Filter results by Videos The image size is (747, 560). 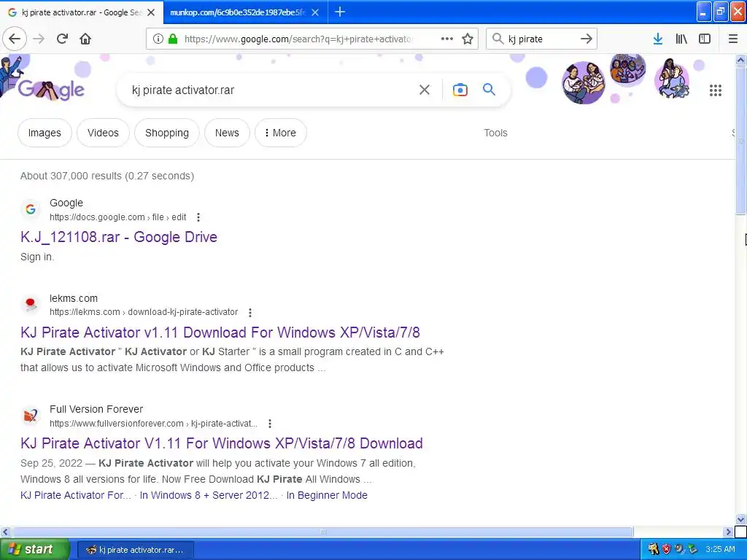103,133
